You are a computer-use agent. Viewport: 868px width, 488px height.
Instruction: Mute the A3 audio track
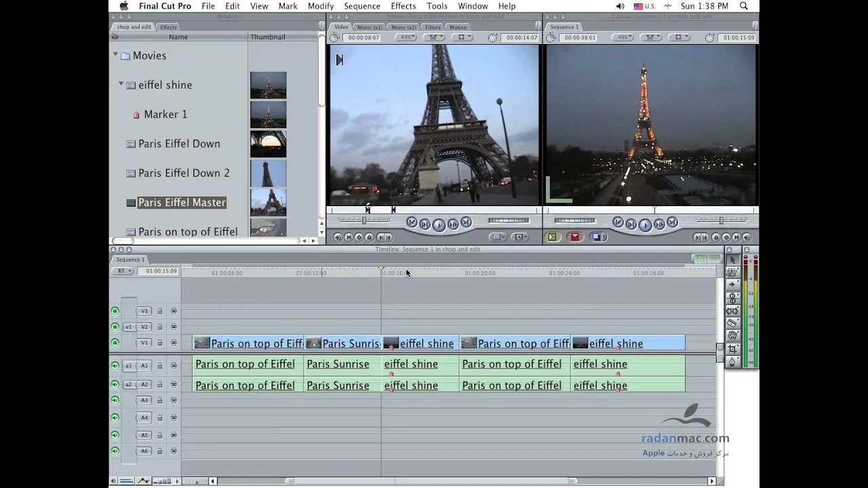pyautogui.click(x=115, y=401)
